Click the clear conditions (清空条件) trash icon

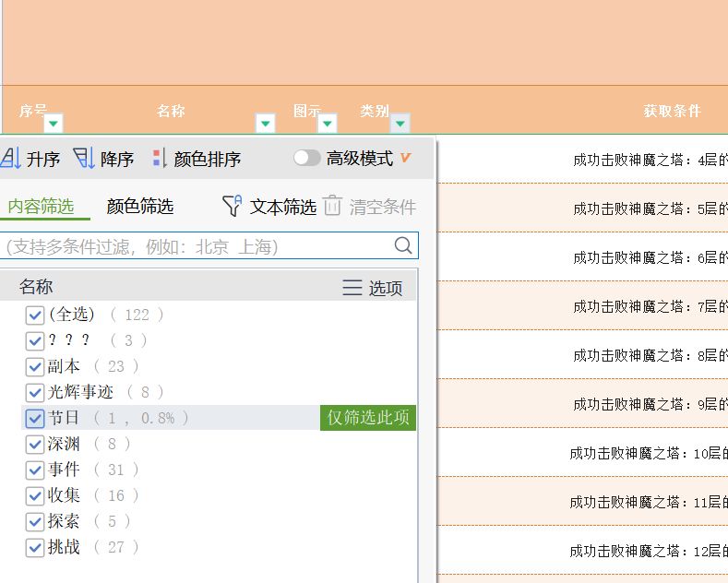pos(333,207)
